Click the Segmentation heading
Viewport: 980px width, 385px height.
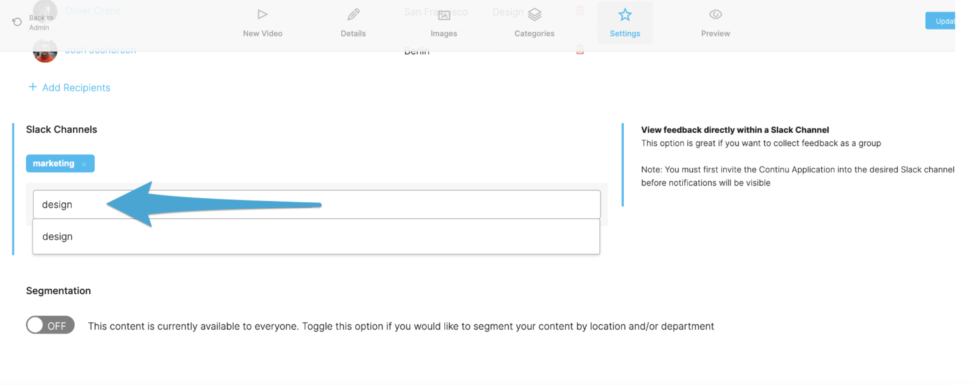click(x=58, y=291)
